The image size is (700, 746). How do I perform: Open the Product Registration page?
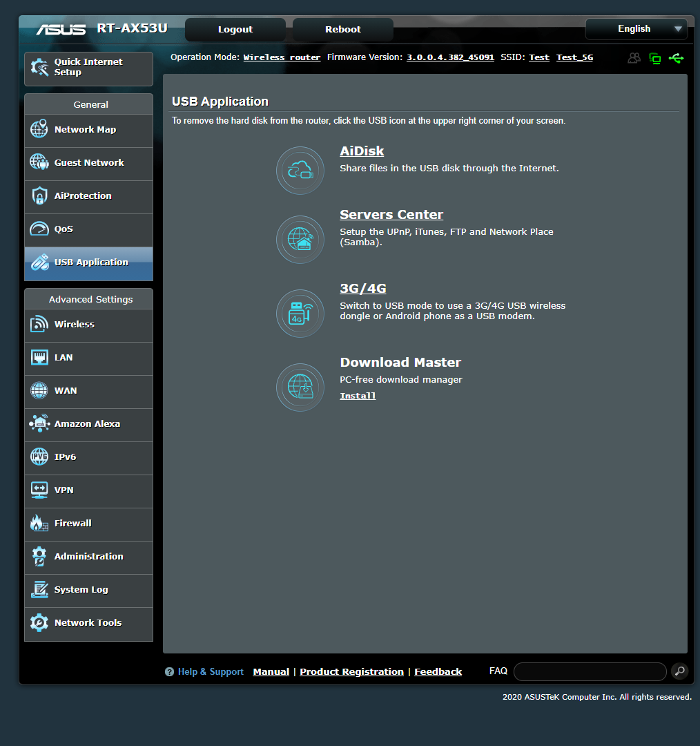coord(351,671)
